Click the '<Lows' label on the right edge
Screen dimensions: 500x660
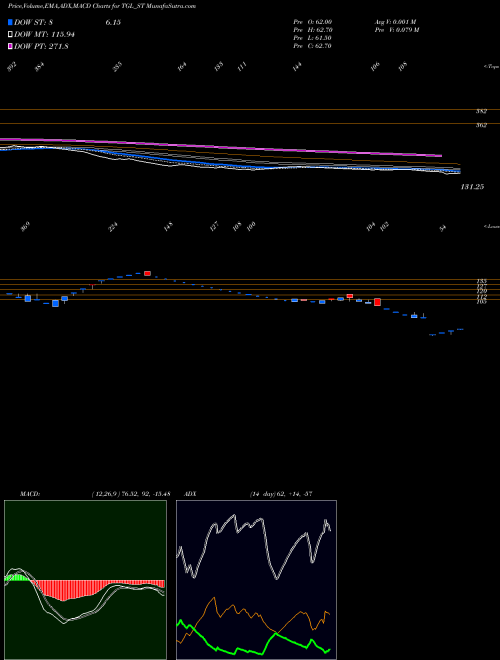[x=492, y=226]
